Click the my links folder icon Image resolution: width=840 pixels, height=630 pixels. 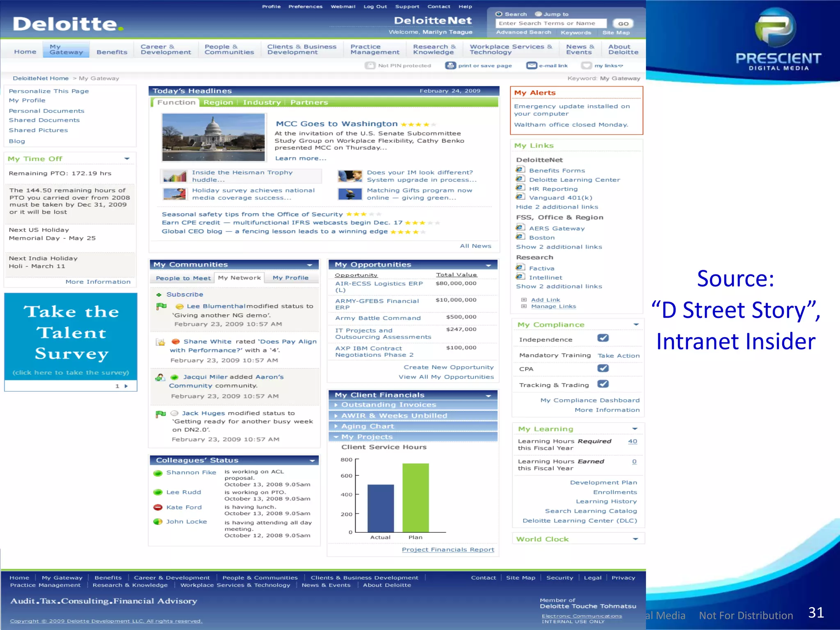click(x=587, y=66)
